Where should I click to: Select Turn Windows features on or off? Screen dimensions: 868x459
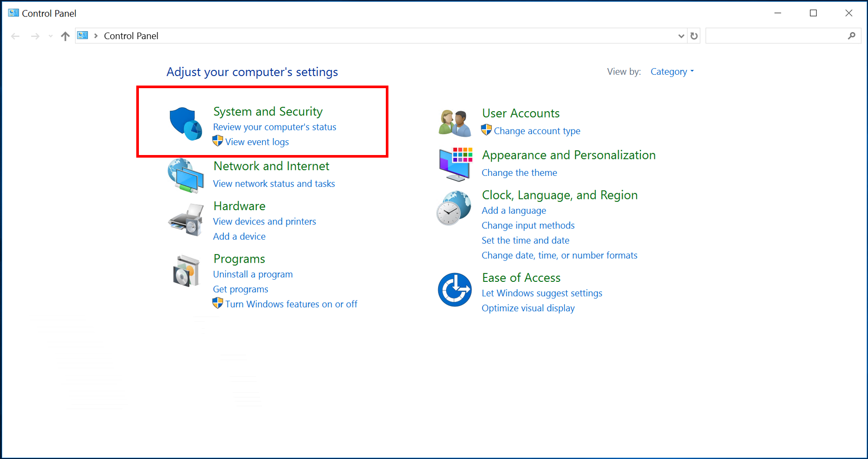(291, 304)
